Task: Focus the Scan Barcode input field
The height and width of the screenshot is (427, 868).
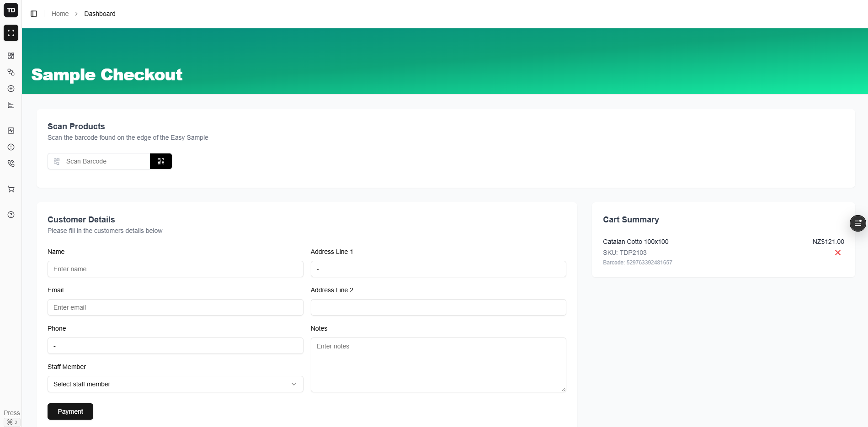Action: pyautogui.click(x=105, y=161)
